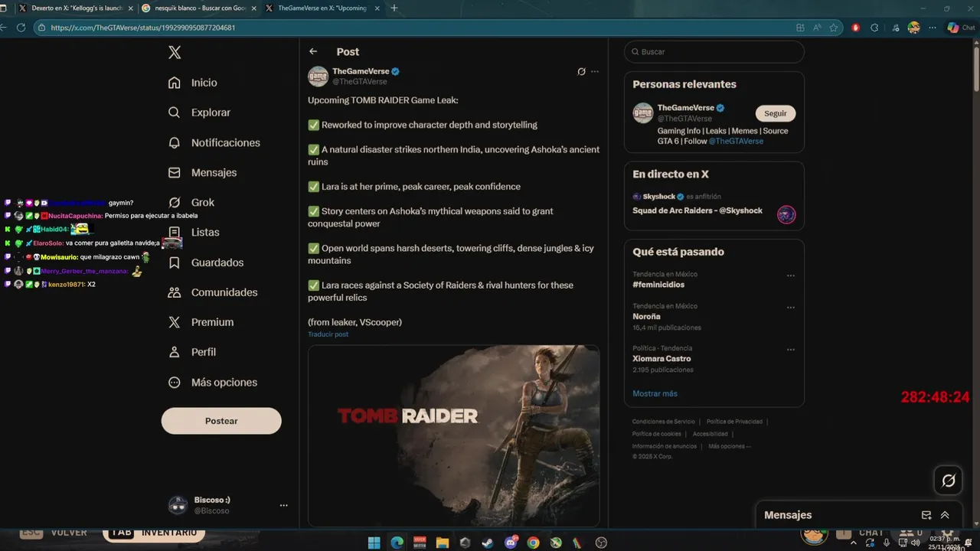Follow TheGameVerse with Seguir button

[776, 113]
